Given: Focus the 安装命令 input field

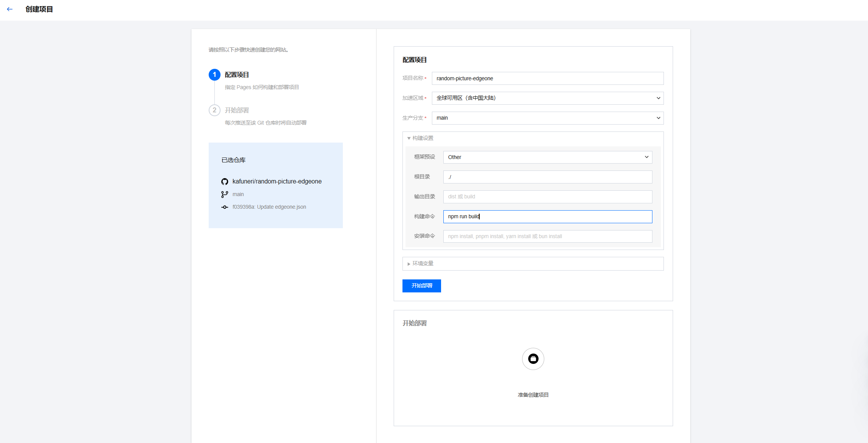Looking at the screenshot, I should pos(547,237).
